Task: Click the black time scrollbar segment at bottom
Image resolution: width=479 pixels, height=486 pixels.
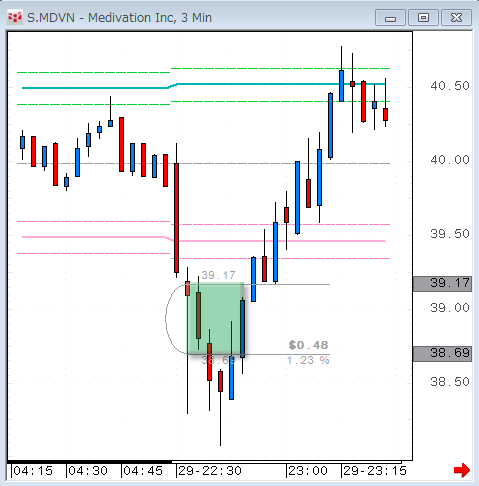Action: pos(89,462)
